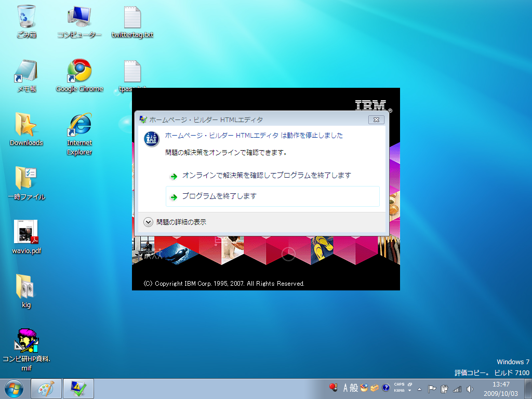Image resolution: width=532 pixels, height=399 pixels.
Task: Open the Windows Start orb
Action: [x=14, y=389]
